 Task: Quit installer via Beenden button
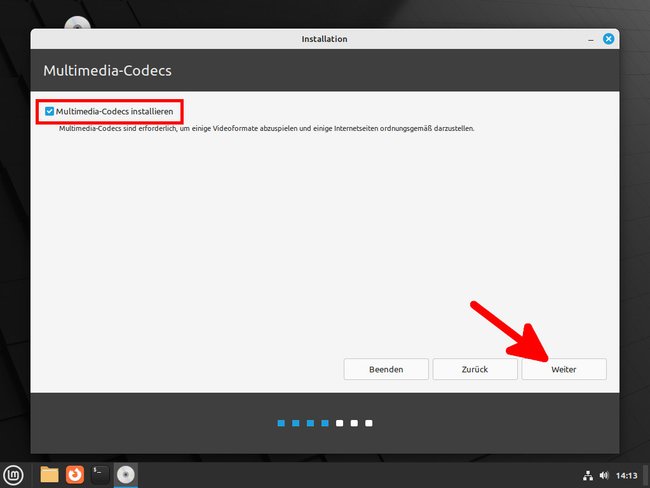386,369
